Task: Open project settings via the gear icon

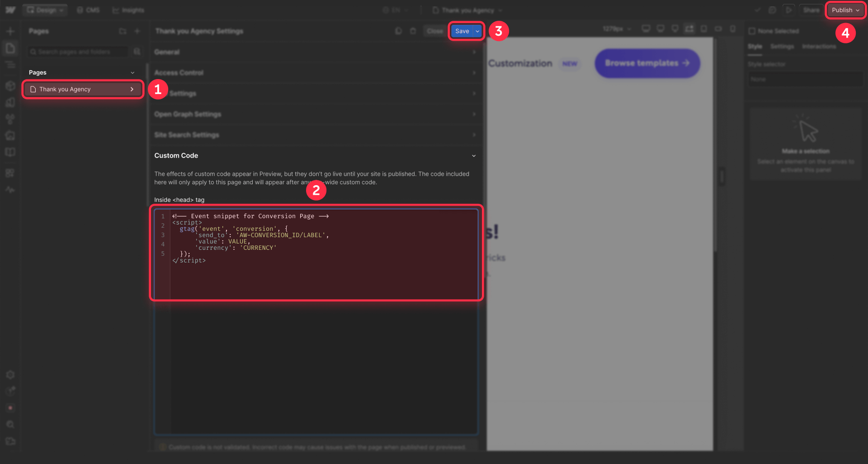Action: [10, 375]
